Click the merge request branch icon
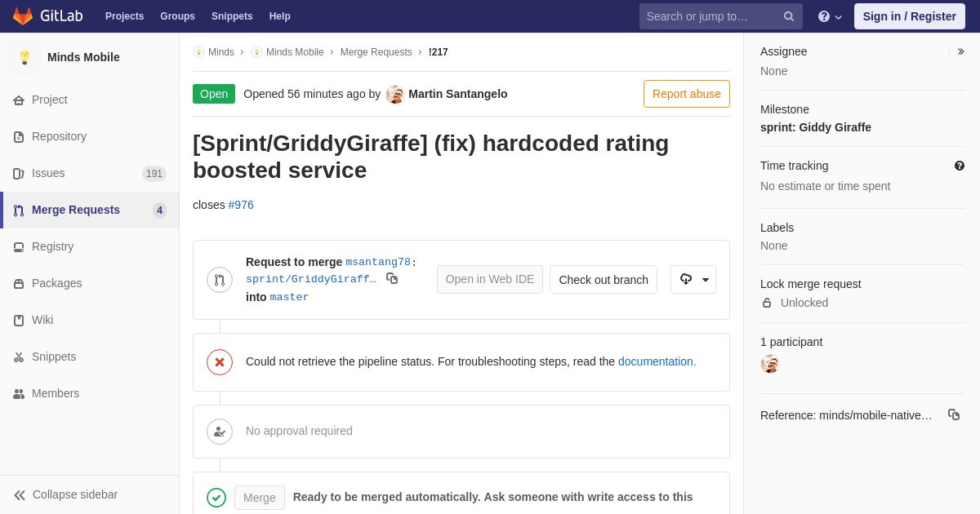Viewport: 980px width, 514px height. pyautogui.click(x=220, y=280)
